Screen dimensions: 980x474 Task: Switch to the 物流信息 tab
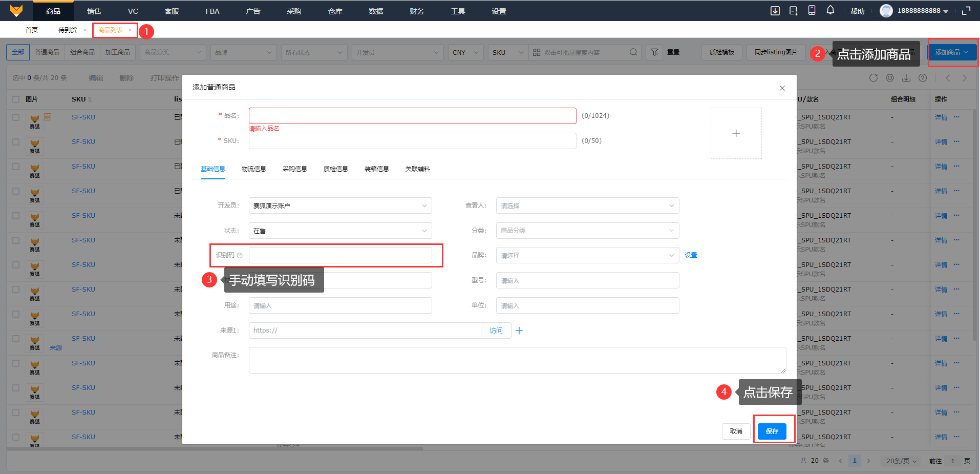(254, 169)
